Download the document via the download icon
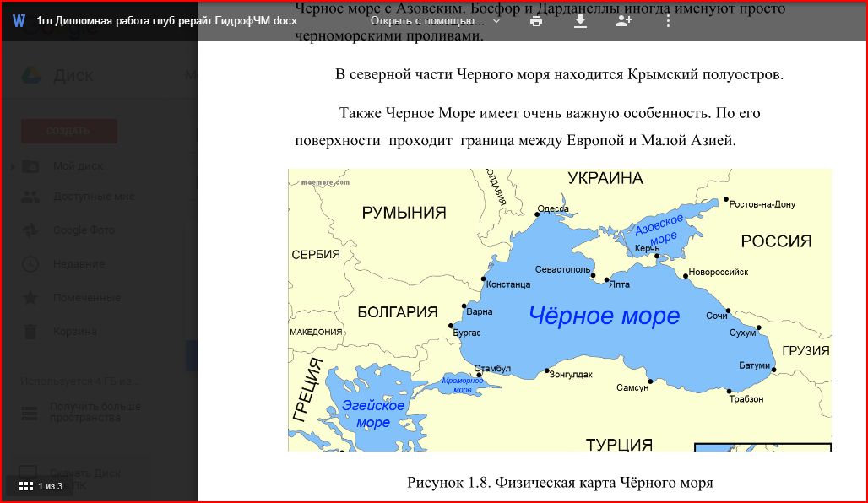The image size is (868, 503). pyautogui.click(x=580, y=20)
